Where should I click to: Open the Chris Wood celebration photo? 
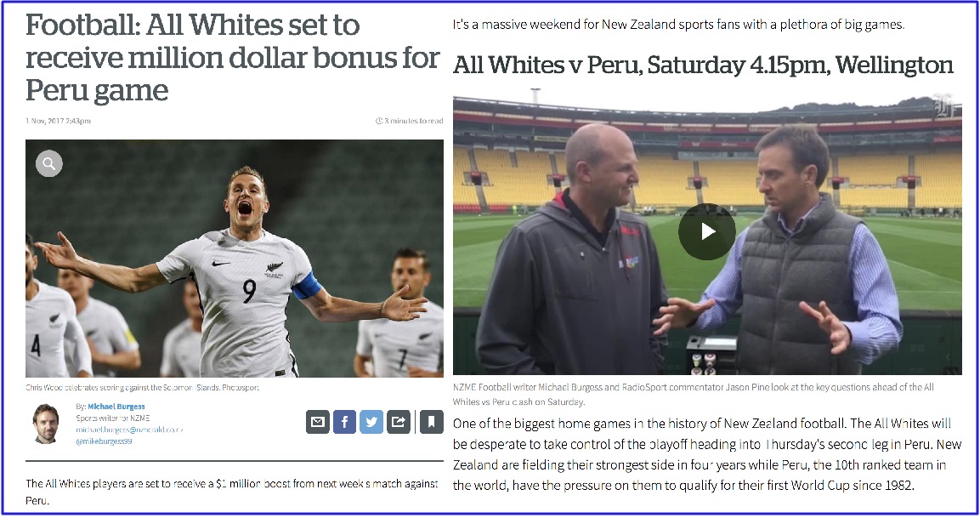(235, 259)
